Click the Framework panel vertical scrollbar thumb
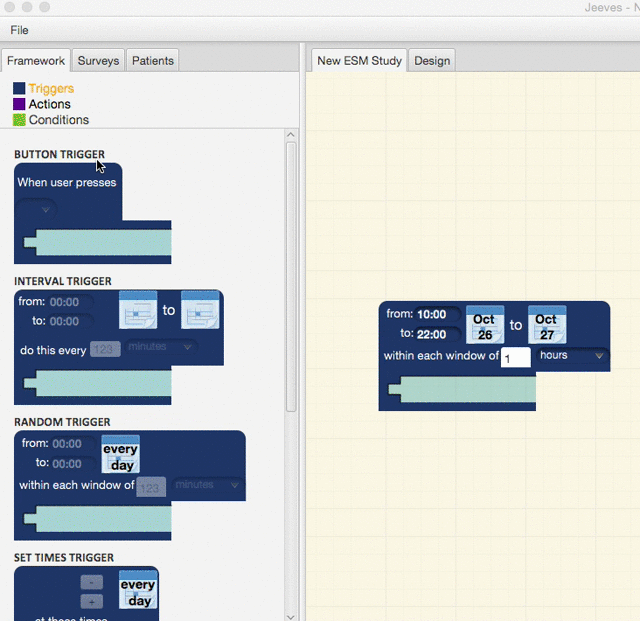This screenshot has height=621, width=640. (x=291, y=277)
